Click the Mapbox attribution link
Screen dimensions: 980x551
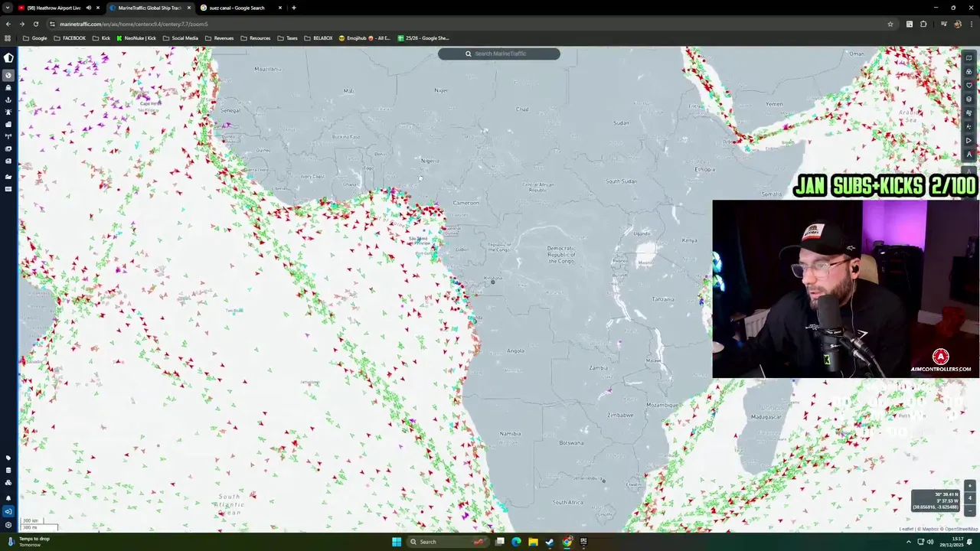pos(931,529)
